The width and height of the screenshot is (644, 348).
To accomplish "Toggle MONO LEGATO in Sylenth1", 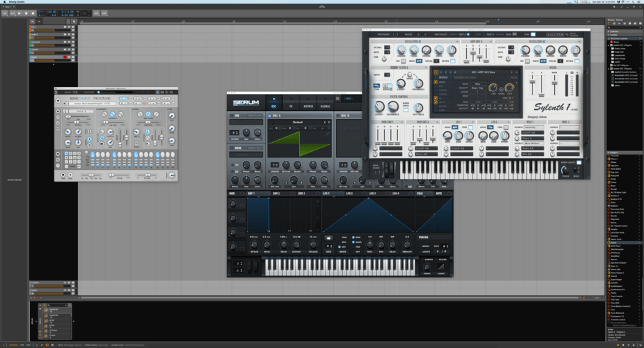I will coord(578,163).
